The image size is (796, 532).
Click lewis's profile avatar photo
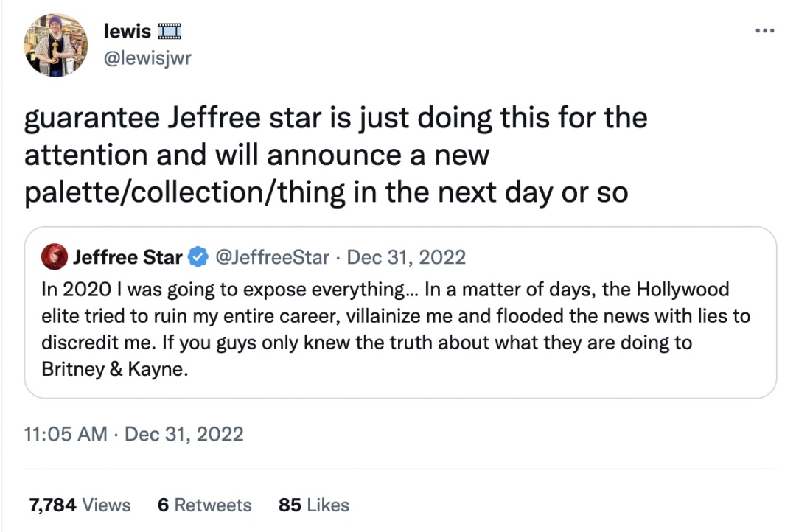tap(57, 45)
